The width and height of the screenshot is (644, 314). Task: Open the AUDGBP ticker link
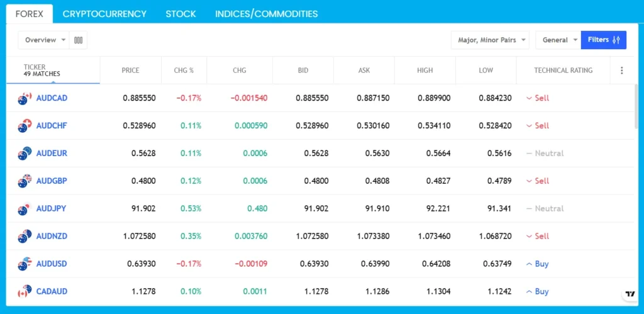pos(52,181)
